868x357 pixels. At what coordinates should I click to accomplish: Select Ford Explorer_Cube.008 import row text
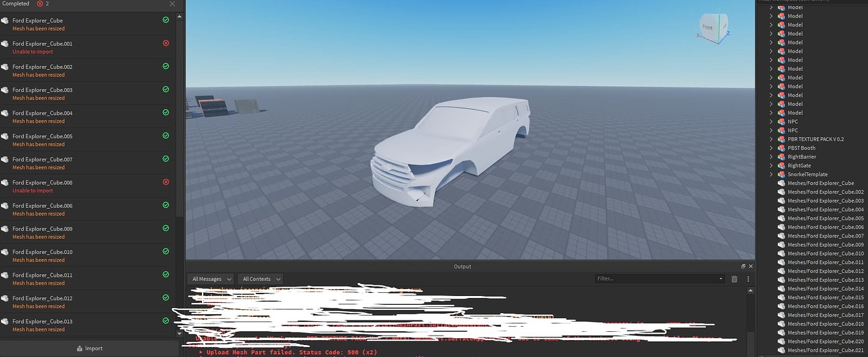42,182
